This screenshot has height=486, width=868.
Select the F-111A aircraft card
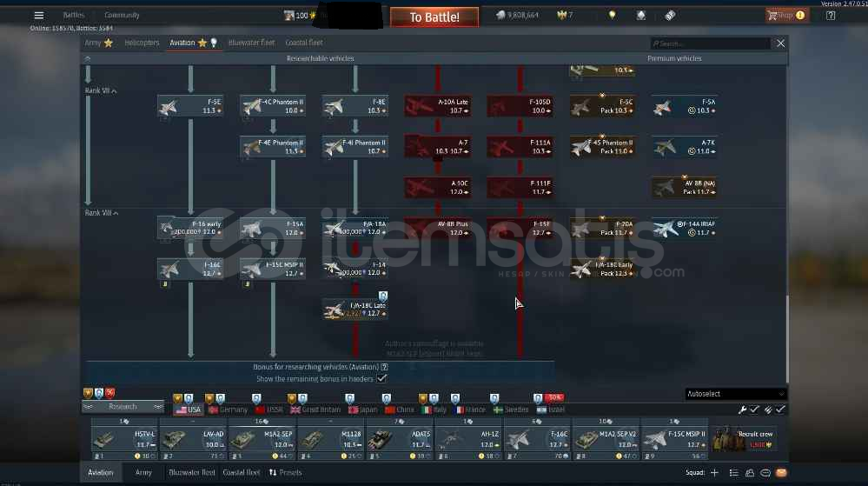(520, 147)
